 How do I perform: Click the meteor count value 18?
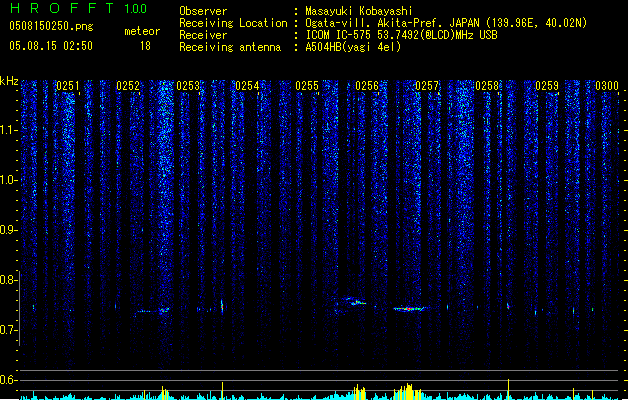(x=145, y=46)
